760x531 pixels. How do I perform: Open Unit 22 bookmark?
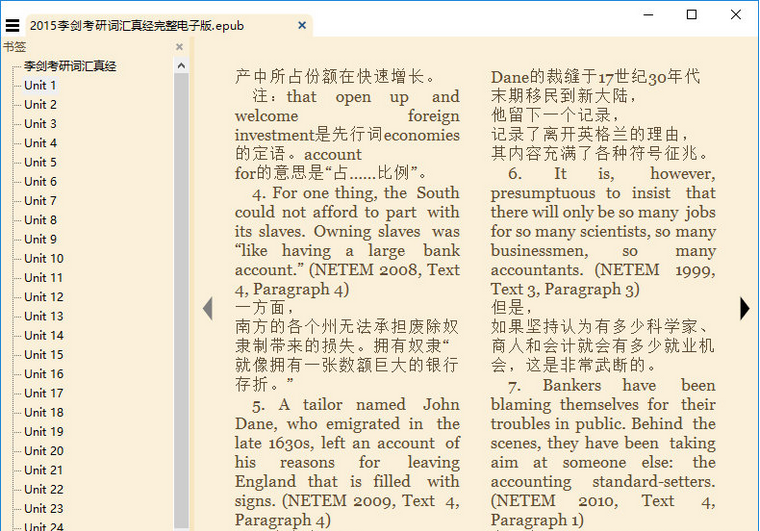(x=44, y=489)
